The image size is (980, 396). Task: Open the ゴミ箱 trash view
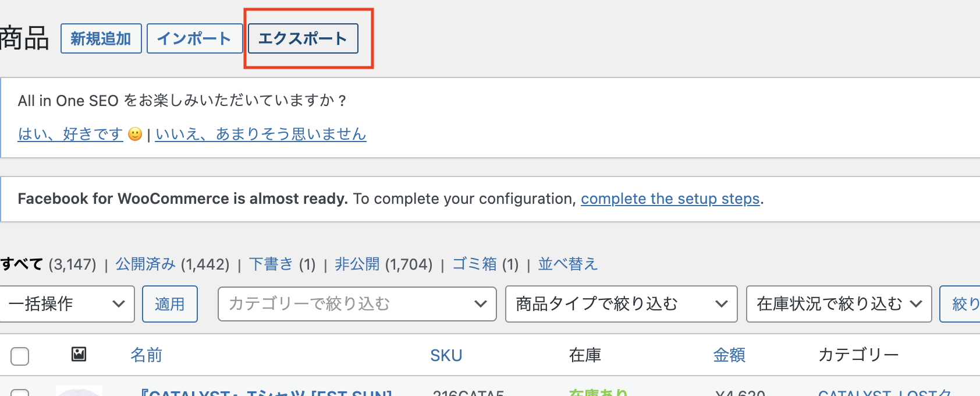pos(474,264)
